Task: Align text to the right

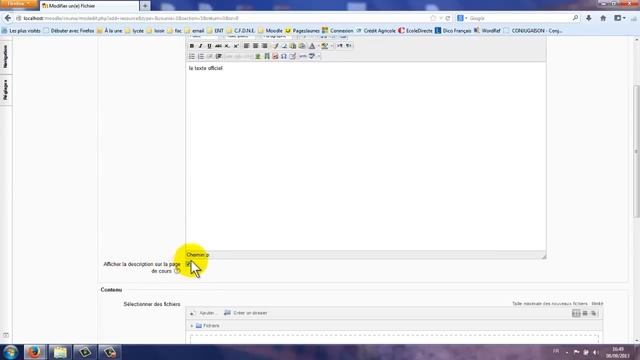Action: point(264,46)
